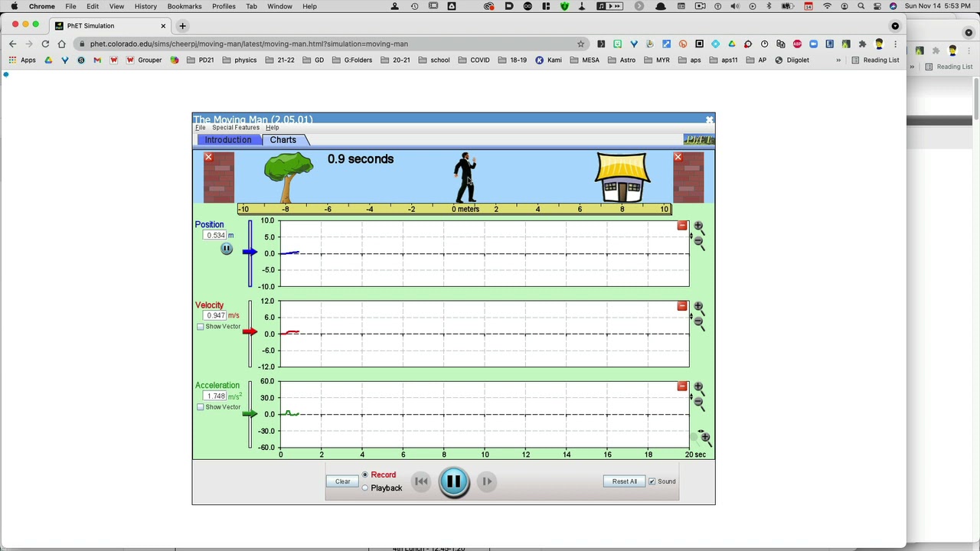Select the Record radio button
The height and width of the screenshot is (551, 980).
coord(365,475)
